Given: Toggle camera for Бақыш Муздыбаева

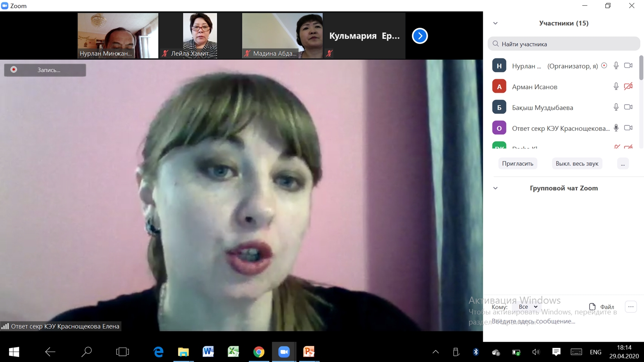Looking at the screenshot, I should (628, 107).
